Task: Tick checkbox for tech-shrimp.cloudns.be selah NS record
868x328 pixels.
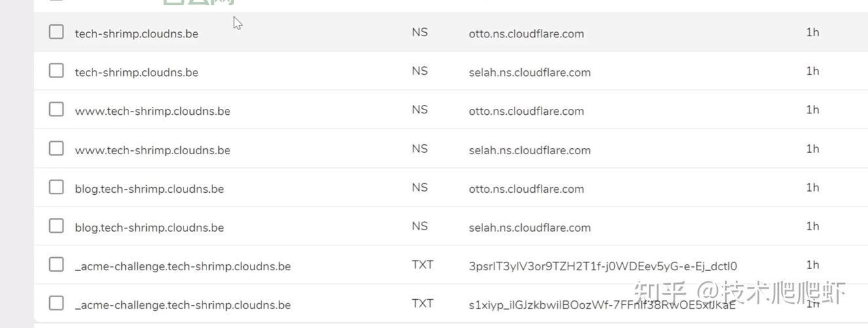Action: coord(56,70)
